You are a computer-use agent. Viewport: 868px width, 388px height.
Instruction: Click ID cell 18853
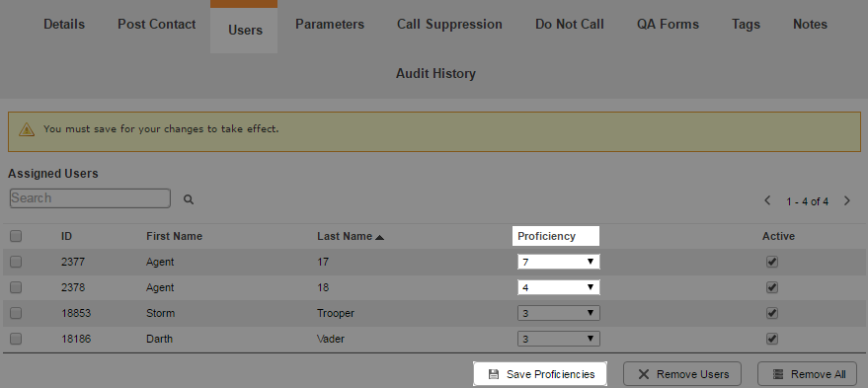point(76,313)
